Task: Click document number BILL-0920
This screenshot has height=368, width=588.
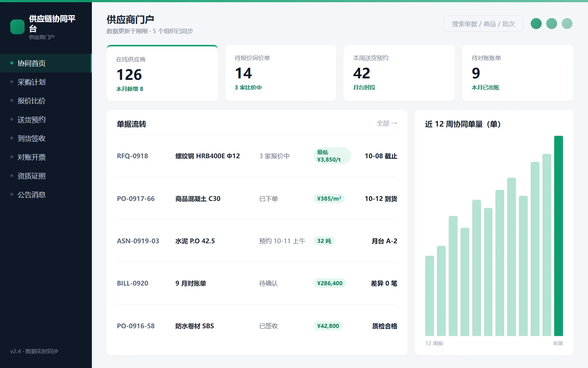Action: pyautogui.click(x=132, y=283)
